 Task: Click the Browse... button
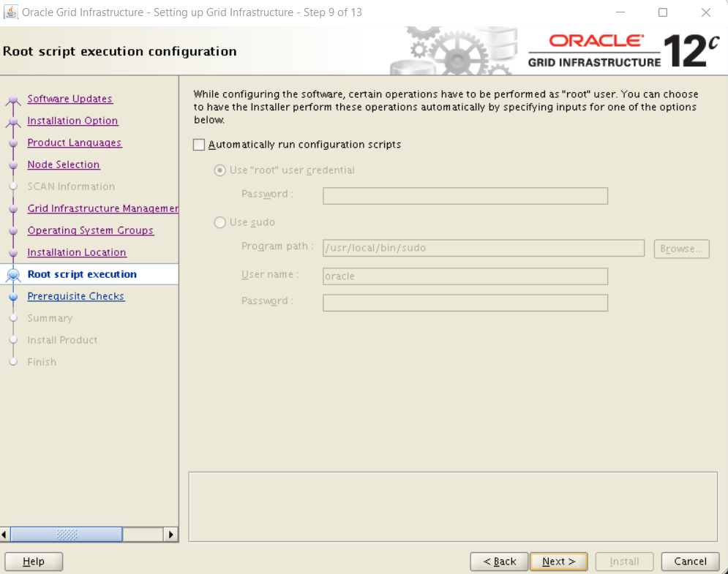682,249
